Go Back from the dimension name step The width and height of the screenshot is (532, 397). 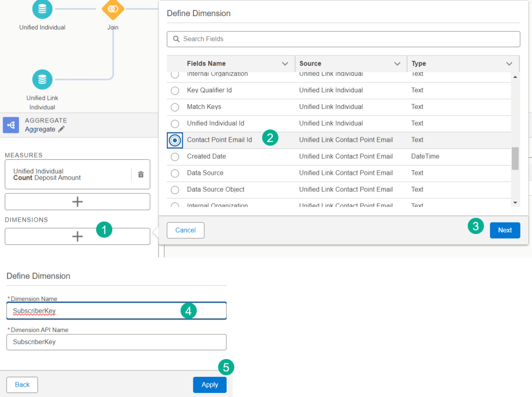click(x=22, y=385)
